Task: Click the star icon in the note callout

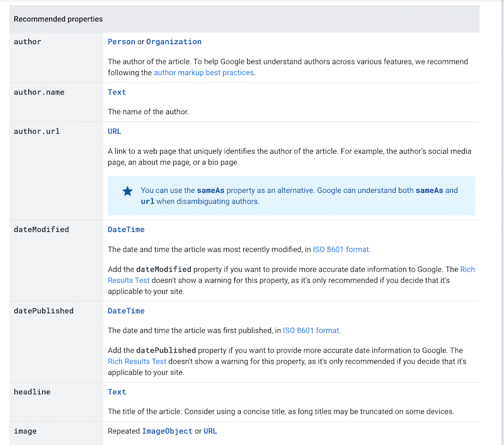Action: click(127, 190)
